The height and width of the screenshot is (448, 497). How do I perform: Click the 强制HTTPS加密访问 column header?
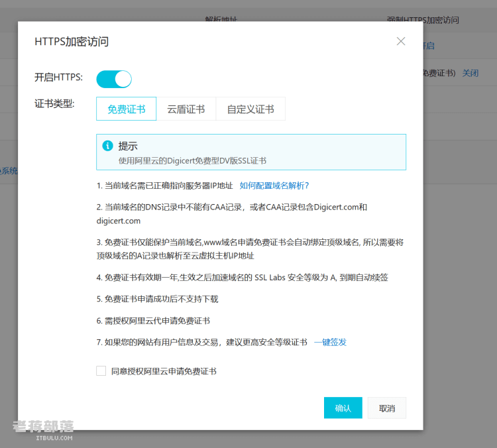pos(441,19)
